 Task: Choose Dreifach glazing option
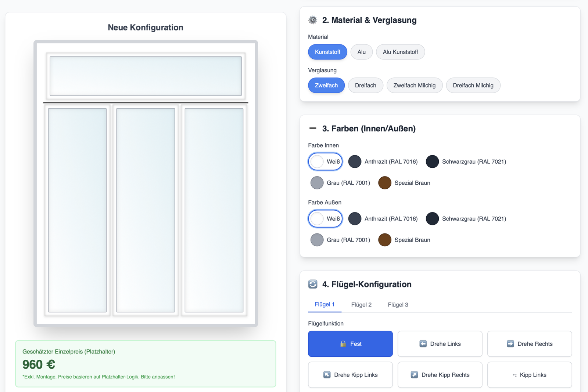coord(365,86)
